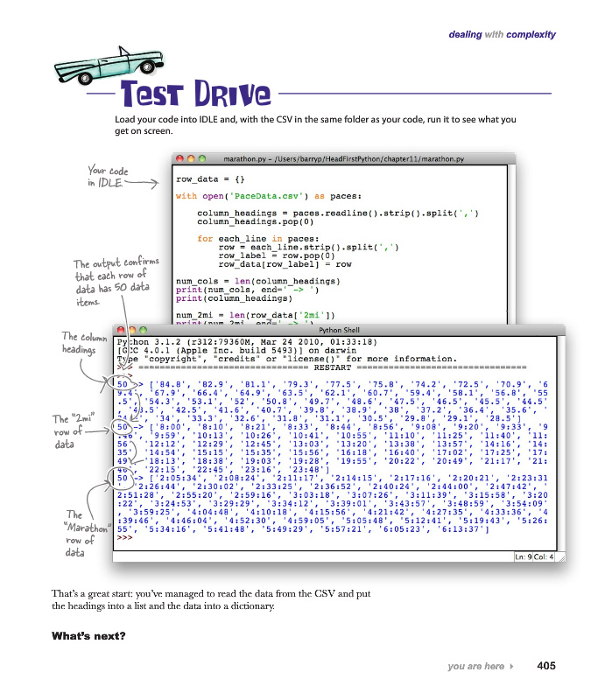Click the green zoom button on Python Shell
605x700 pixels.
click(x=144, y=330)
